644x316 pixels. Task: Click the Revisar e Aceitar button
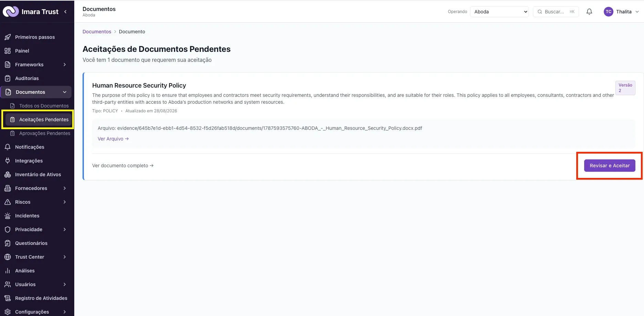pos(610,166)
